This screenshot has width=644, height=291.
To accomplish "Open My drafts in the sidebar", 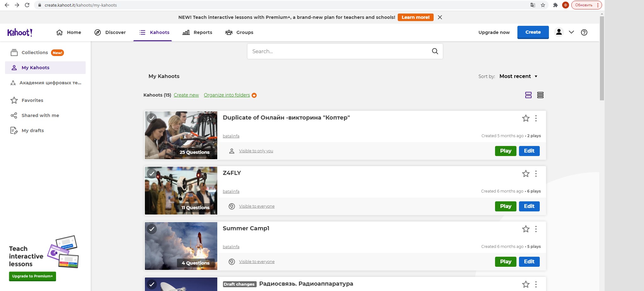I will (27, 131).
